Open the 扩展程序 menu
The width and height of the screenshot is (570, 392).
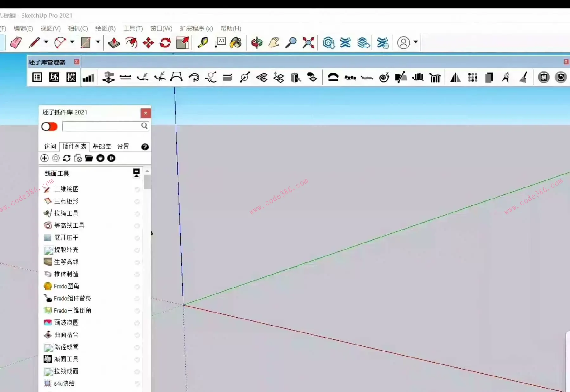coord(196,28)
